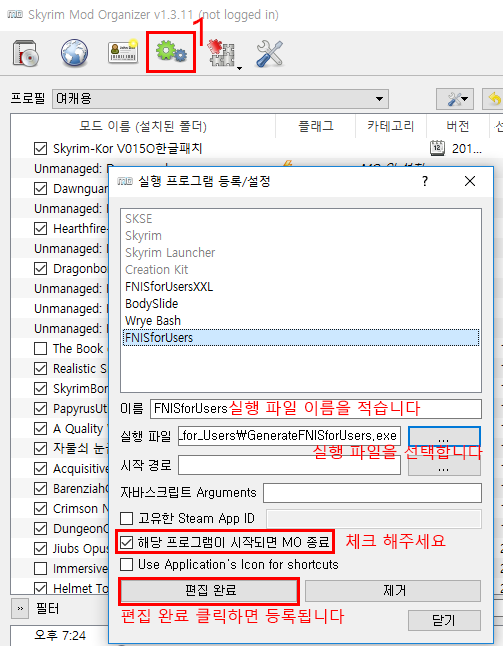Toggle the A Quality mod checkbox
503x646 pixels.
tap(40, 428)
